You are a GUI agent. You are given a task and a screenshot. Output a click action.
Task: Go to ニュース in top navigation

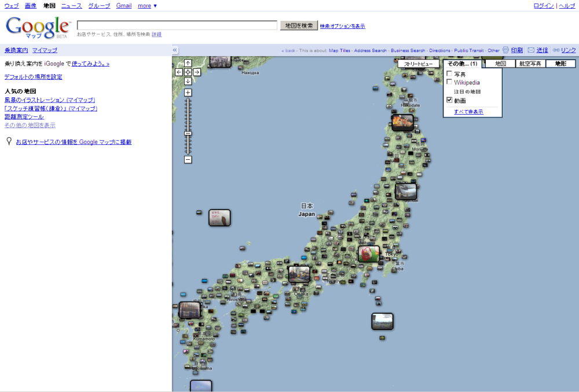click(x=72, y=6)
